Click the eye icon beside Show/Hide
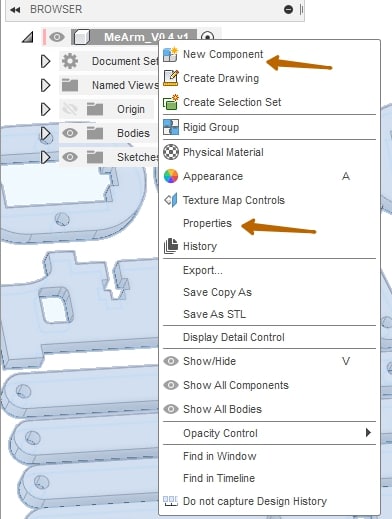This screenshot has height=519, width=392. [x=171, y=361]
